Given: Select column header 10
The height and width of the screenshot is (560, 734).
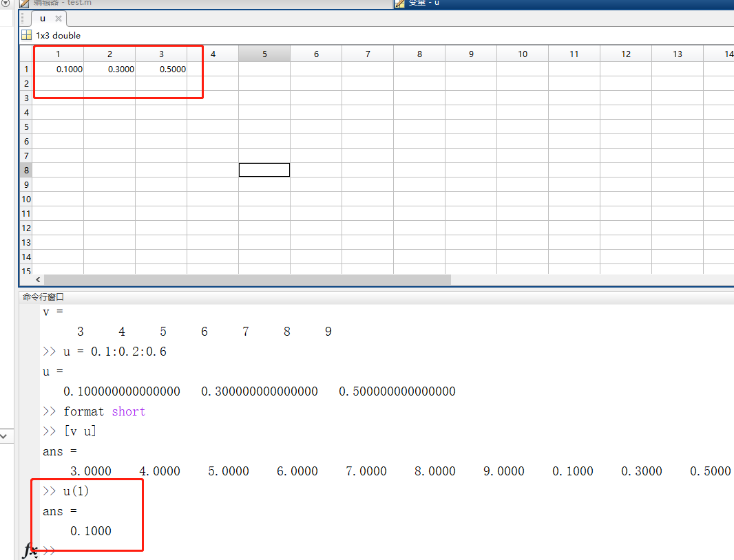Looking at the screenshot, I should click(x=523, y=54).
